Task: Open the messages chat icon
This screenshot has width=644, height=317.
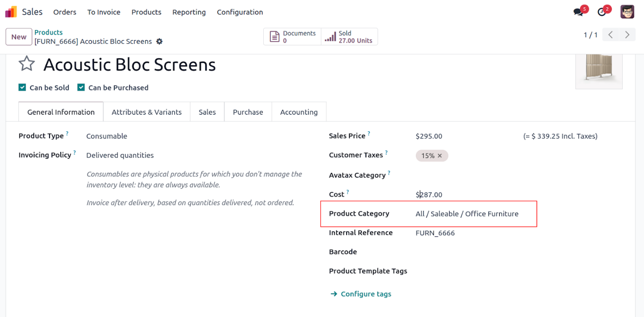Action: tap(578, 12)
